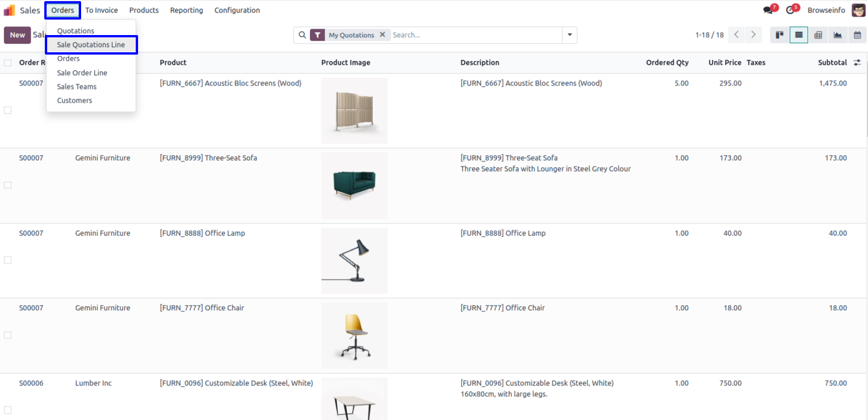This screenshot has height=420, width=868.
Task: Click unit price 295.00
Action: point(731,83)
